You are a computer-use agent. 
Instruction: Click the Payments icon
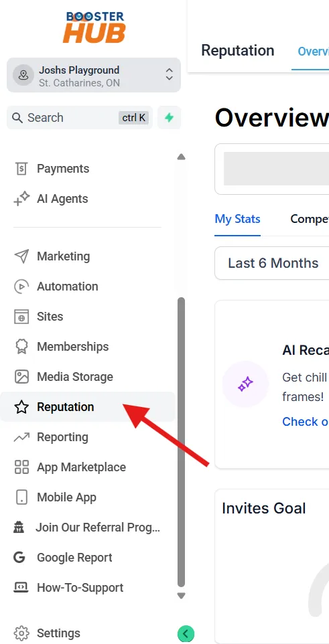coord(21,169)
